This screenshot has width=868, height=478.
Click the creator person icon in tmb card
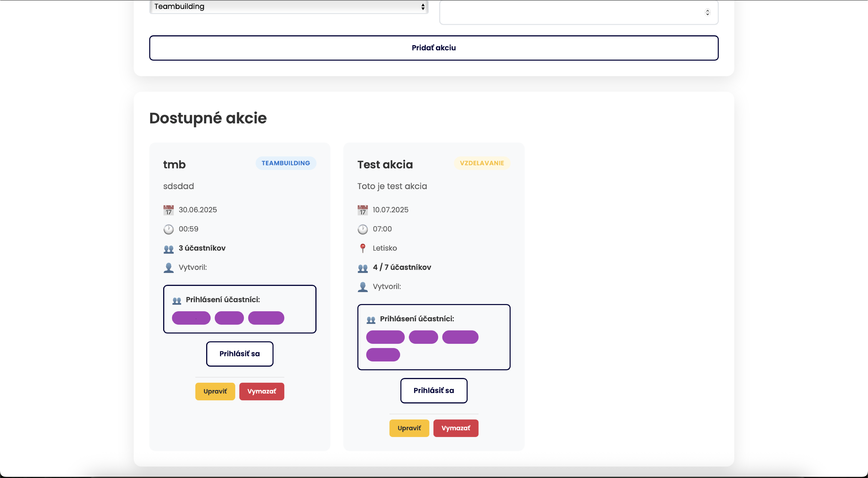pyautogui.click(x=169, y=268)
